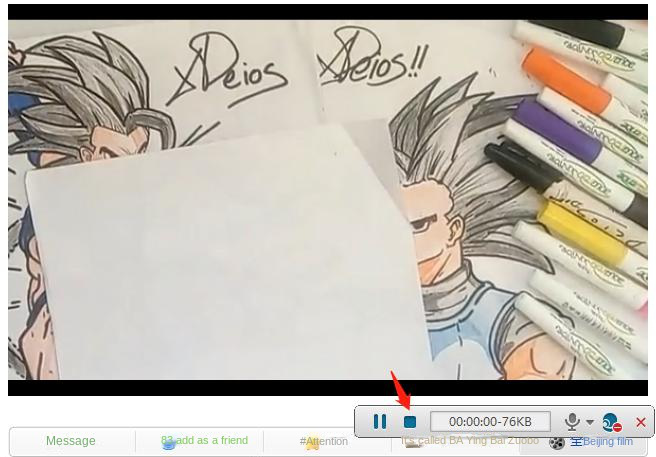
Task: Click the yellow marker in the video
Action: point(582,229)
